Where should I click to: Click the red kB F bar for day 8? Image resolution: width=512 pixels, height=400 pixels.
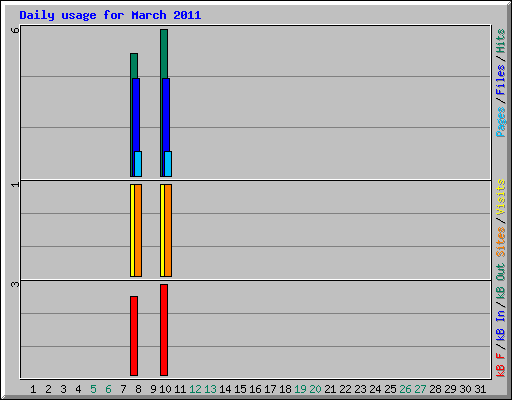coord(134,336)
